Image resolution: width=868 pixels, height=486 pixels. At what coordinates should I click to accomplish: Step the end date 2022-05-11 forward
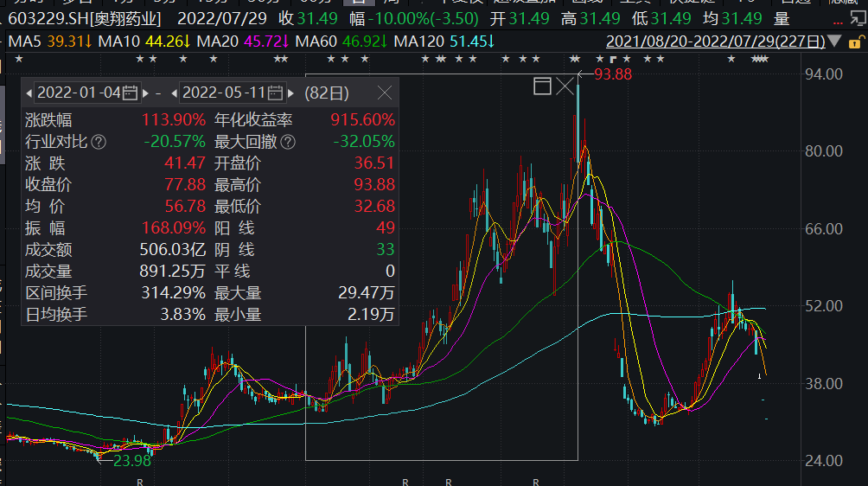tap(290, 93)
